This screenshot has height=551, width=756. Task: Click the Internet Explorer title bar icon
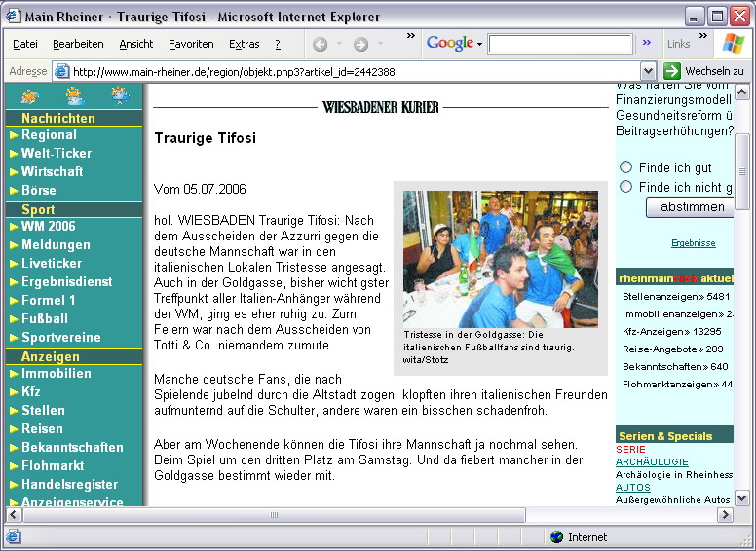click(x=13, y=17)
